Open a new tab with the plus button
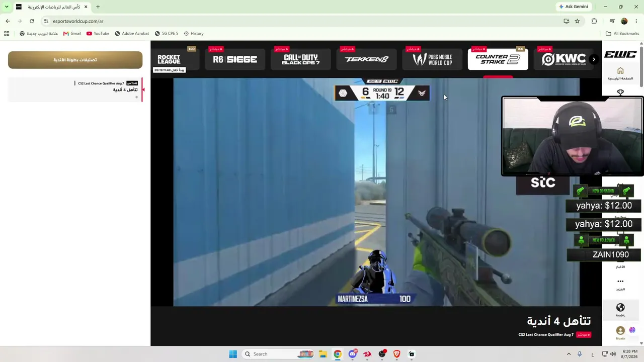The height and width of the screenshot is (362, 644). (x=98, y=7)
